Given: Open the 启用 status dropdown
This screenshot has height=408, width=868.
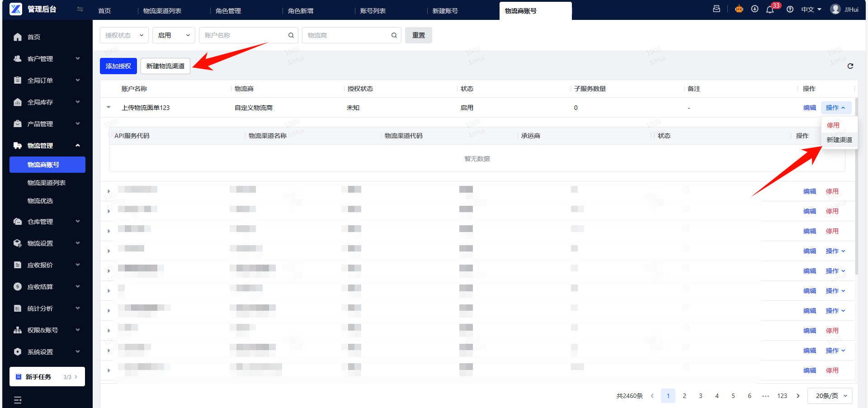Looking at the screenshot, I should pyautogui.click(x=174, y=35).
